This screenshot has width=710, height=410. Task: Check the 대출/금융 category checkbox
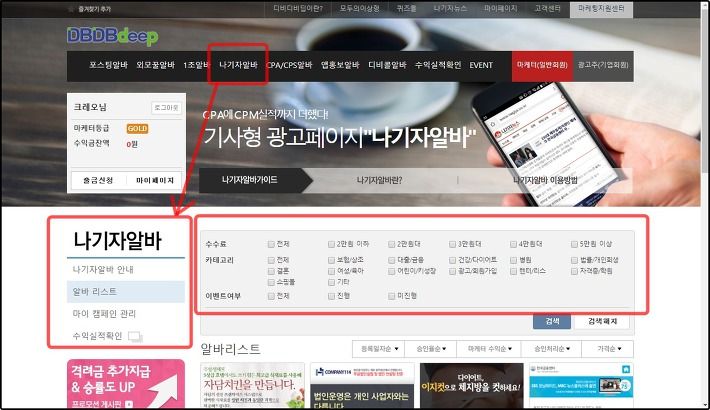pos(392,260)
